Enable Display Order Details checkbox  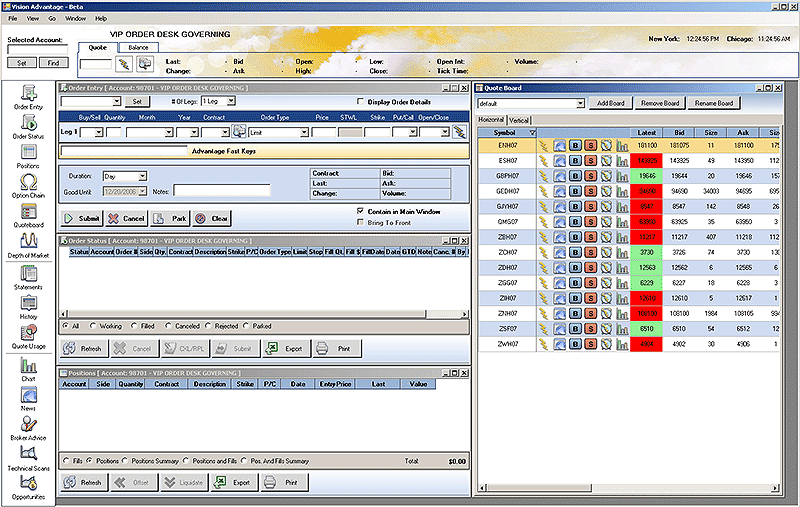pyautogui.click(x=362, y=101)
